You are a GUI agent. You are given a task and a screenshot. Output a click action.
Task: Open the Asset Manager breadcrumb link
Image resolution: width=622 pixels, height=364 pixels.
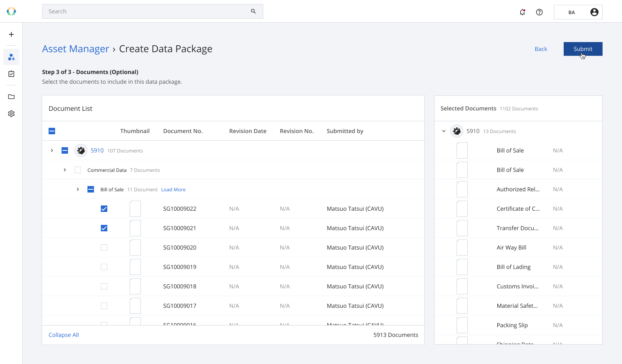pos(76,49)
